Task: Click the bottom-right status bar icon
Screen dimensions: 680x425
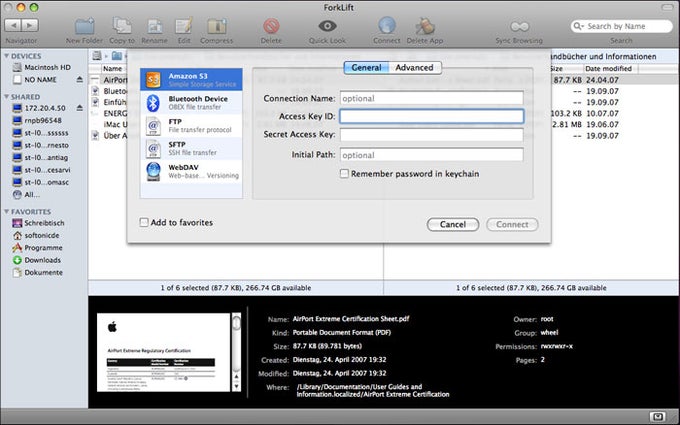Action: tap(657, 417)
